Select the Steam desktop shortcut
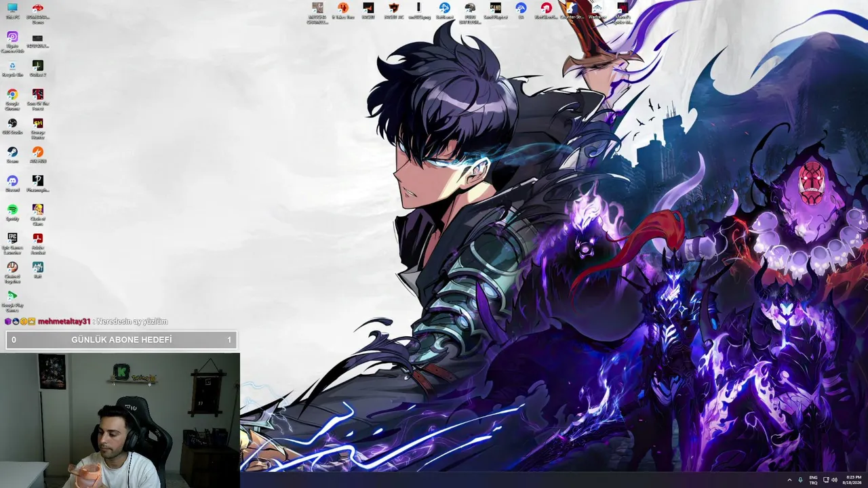868x488 pixels. pyautogui.click(x=12, y=155)
